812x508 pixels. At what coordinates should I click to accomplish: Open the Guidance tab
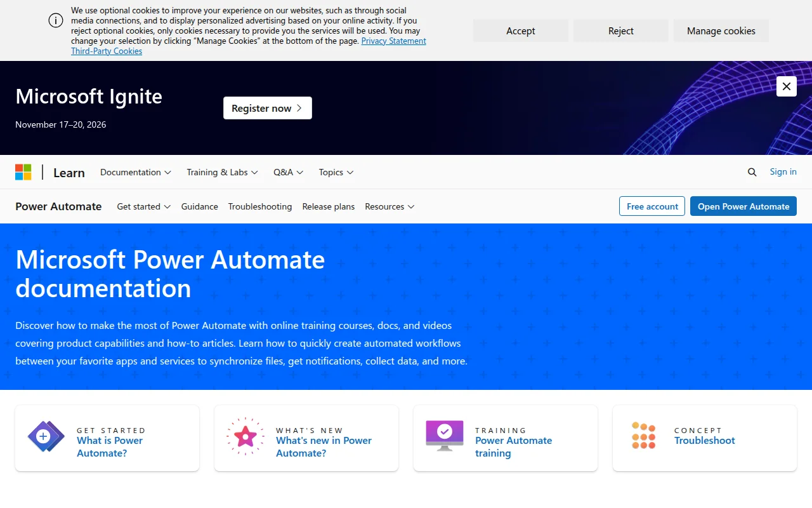[x=200, y=206]
